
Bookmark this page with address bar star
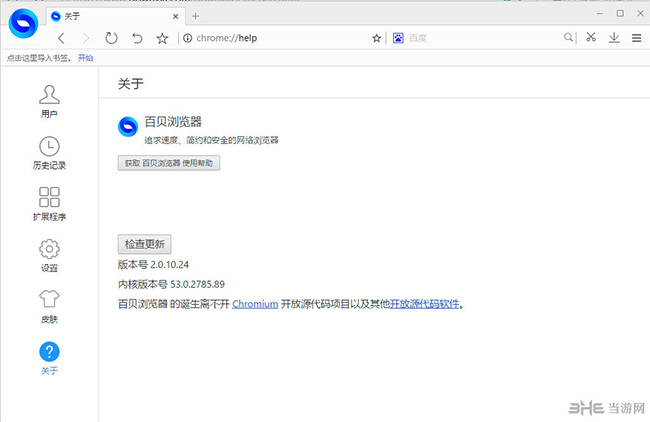click(376, 38)
